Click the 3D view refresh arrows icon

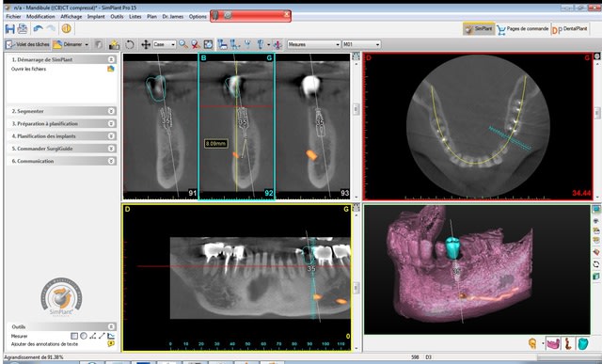pos(595,264)
